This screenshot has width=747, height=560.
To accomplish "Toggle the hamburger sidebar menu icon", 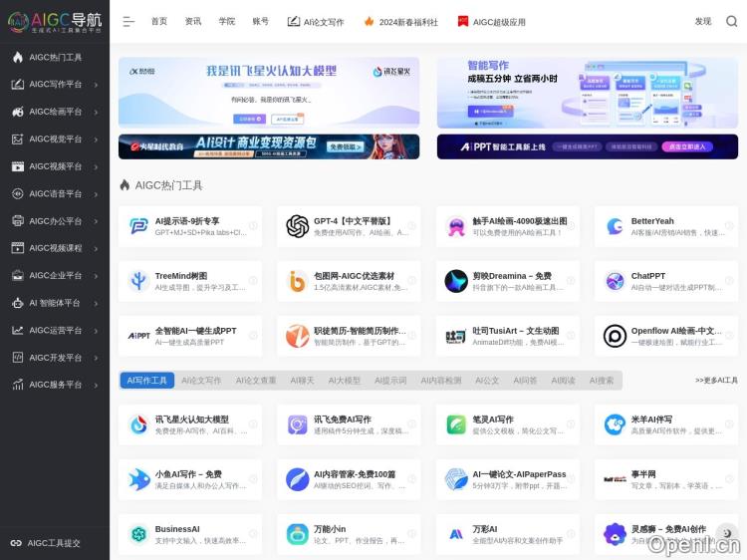I will (x=128, y=21).
